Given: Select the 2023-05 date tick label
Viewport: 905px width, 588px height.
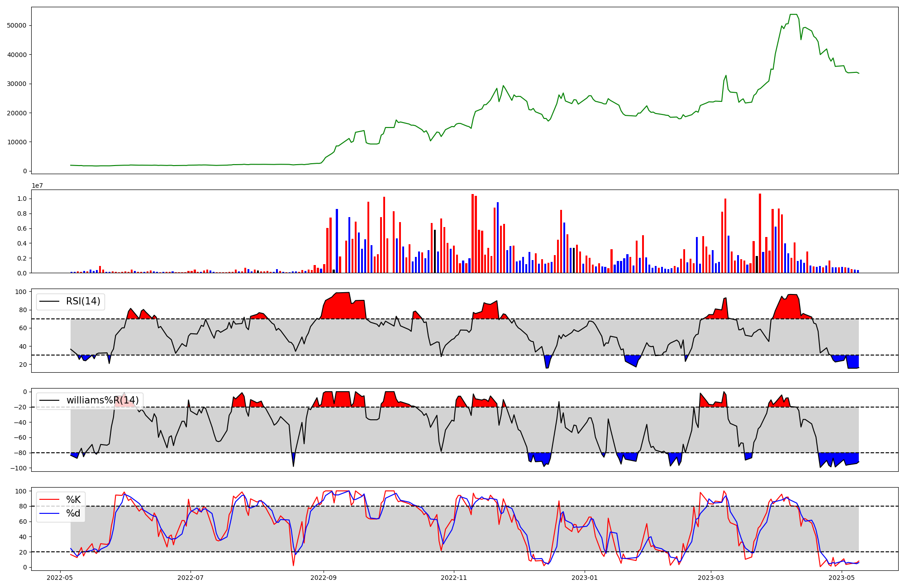Looking at the screenshot, I should [x=842, y=578].
